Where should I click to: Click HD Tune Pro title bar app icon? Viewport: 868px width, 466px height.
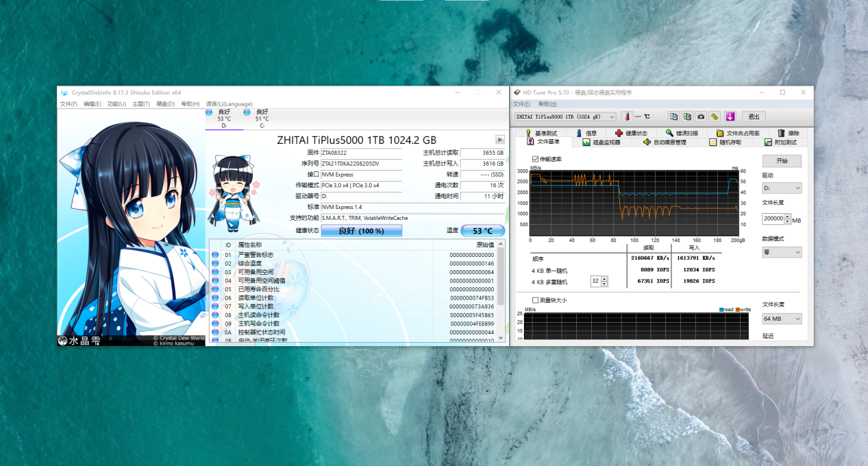(x=517, y=93)
